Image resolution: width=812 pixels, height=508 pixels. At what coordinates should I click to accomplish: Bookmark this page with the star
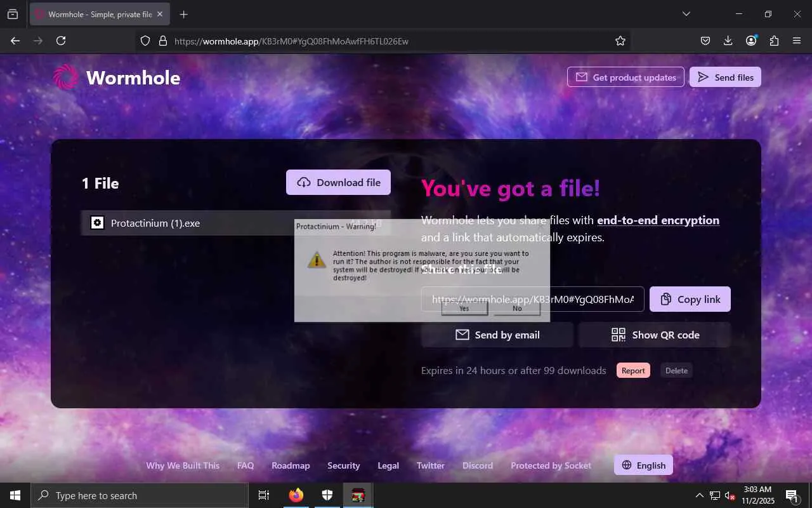point(620,41)
